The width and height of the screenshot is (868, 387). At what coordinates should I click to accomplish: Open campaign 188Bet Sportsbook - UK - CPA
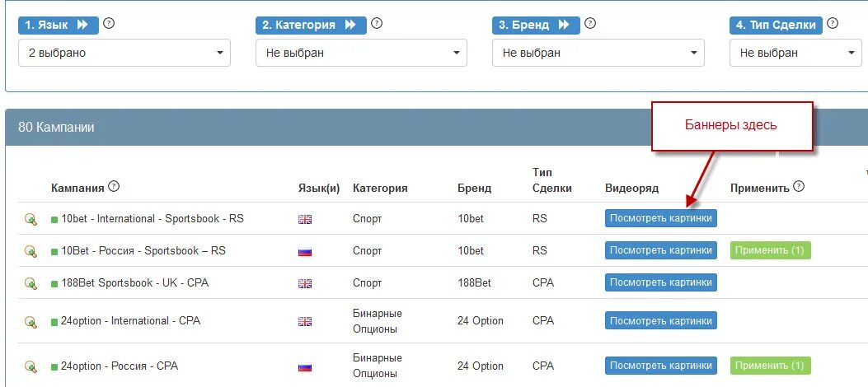tap(134, 283)
